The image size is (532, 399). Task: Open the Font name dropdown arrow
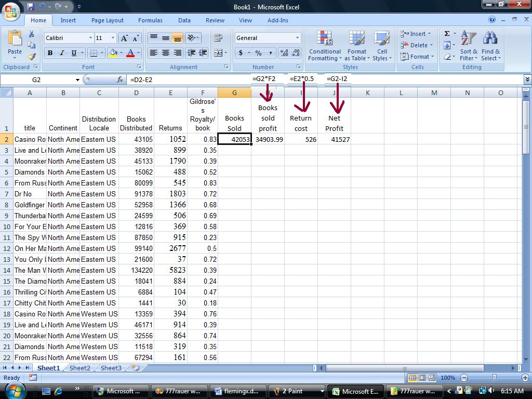point(90,38)
